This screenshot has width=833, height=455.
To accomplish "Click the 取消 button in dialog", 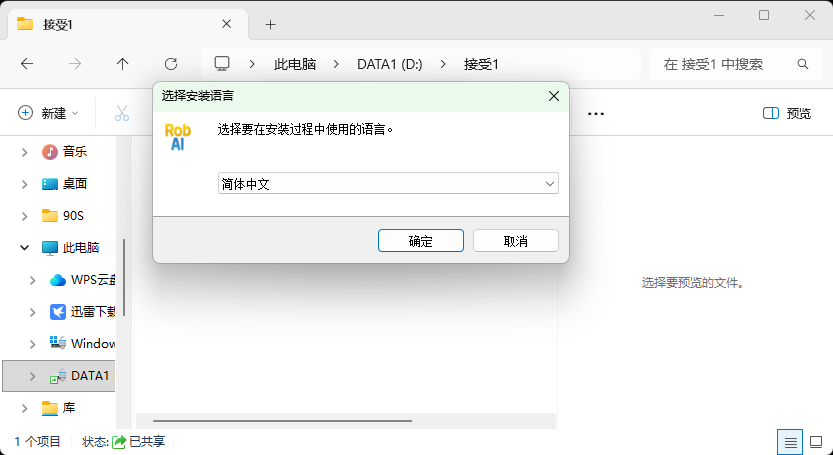I will [515, 241].
